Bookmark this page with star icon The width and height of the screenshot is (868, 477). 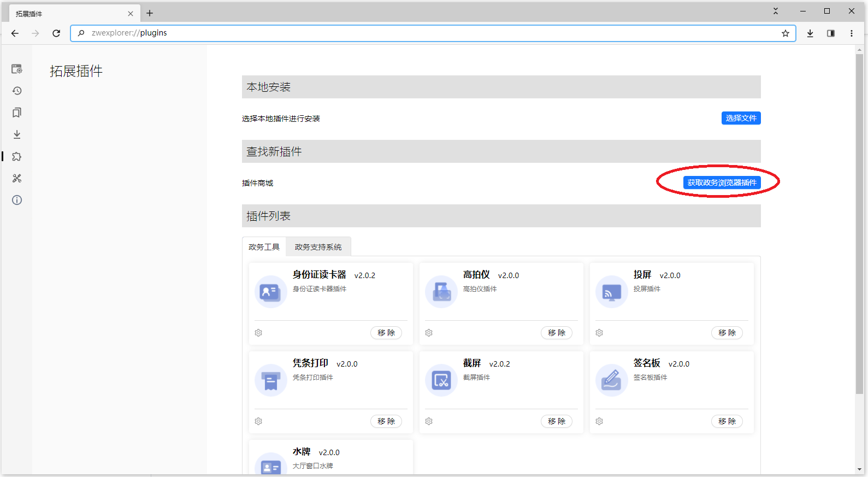tap(786, 33)
